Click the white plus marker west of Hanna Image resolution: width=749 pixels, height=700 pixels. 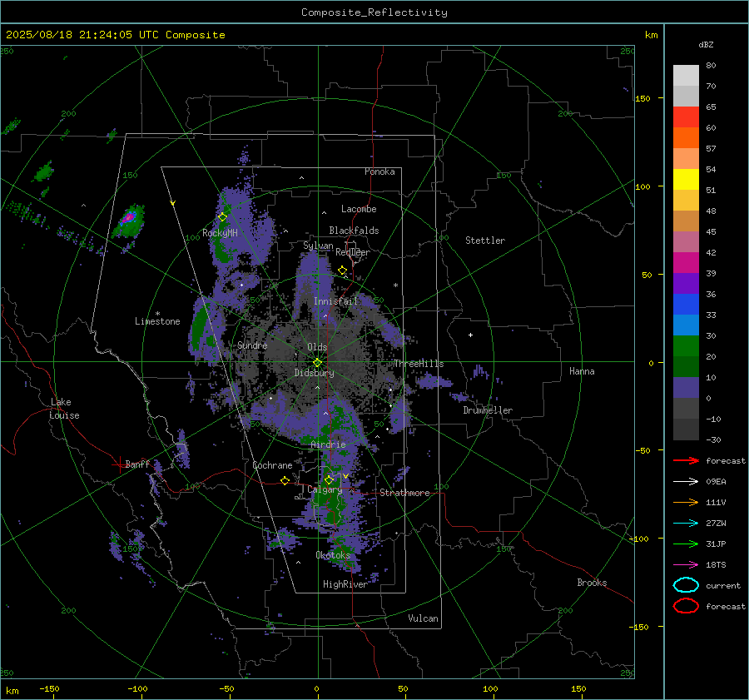(x=470, y=335)
